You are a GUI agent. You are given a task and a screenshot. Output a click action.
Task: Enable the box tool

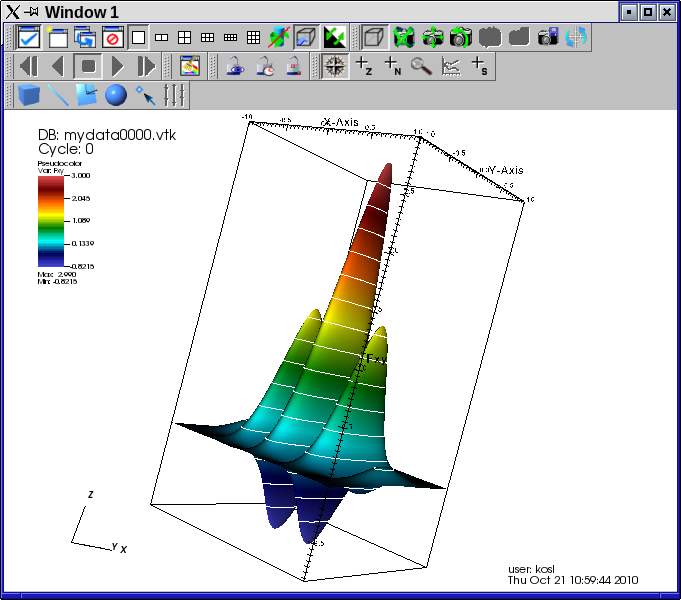click(29, 96)
